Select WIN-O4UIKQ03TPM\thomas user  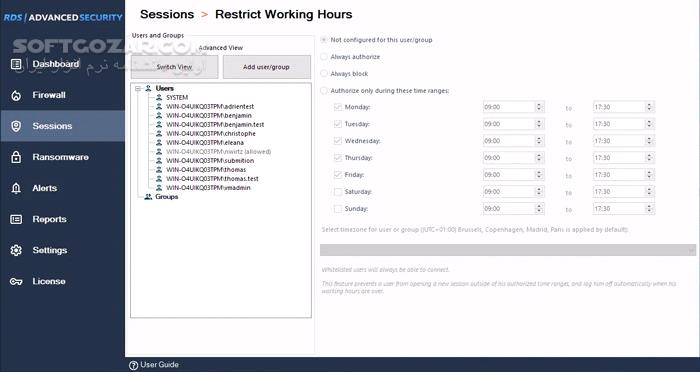pyautogui.click(x=206, y=170)
